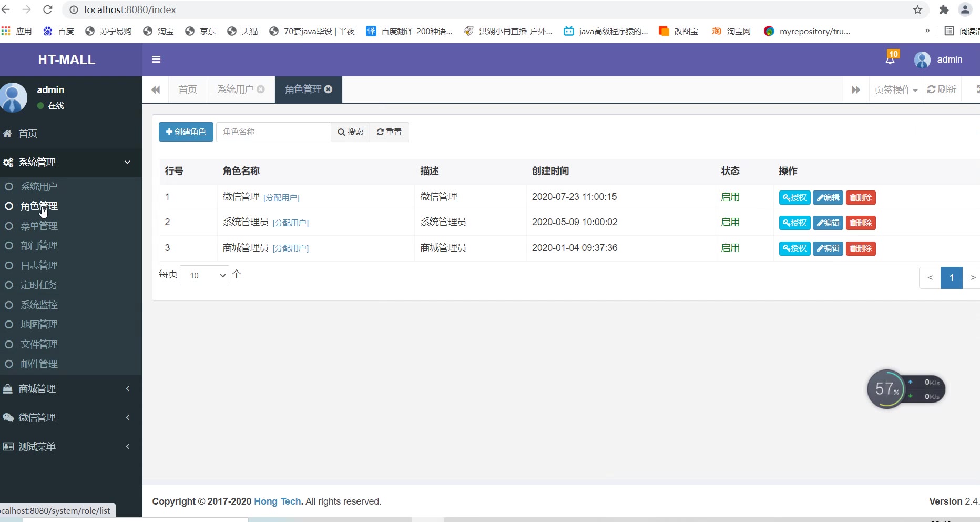Click 编辑 for the 商城管理员 role
The width and height of the screenshot is (980, 522).
[x=828, y=248]
